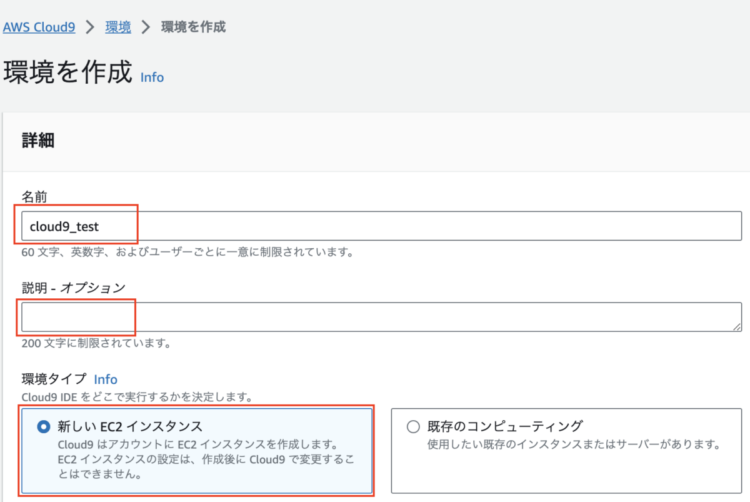Click the 説明 - オプション label

tap(73, 288)
